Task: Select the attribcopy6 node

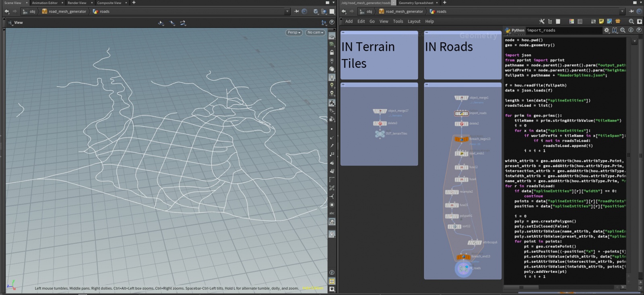Action: (x=475, y=243)
